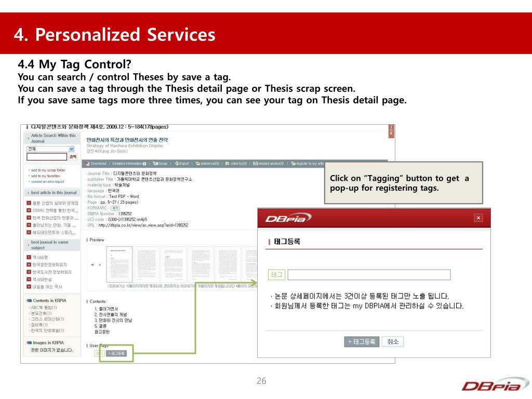Screen dimensions: 532x399
Task: Expand best journal in same subject header
Action: 52,245
